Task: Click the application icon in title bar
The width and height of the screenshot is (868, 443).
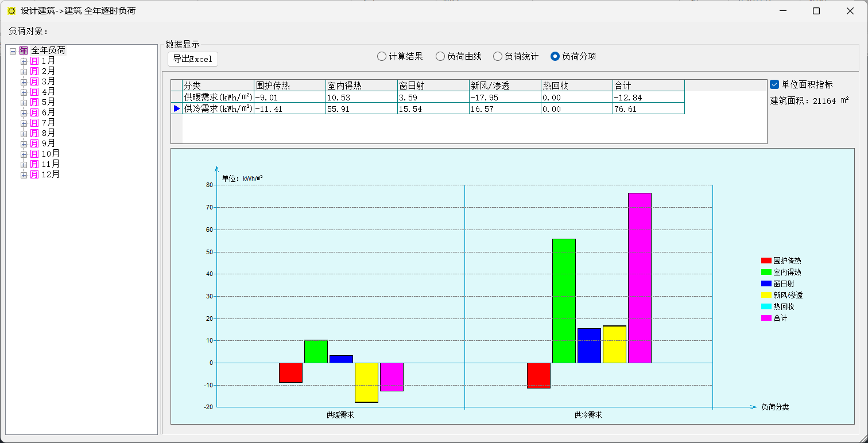Action: click(11, 11)
